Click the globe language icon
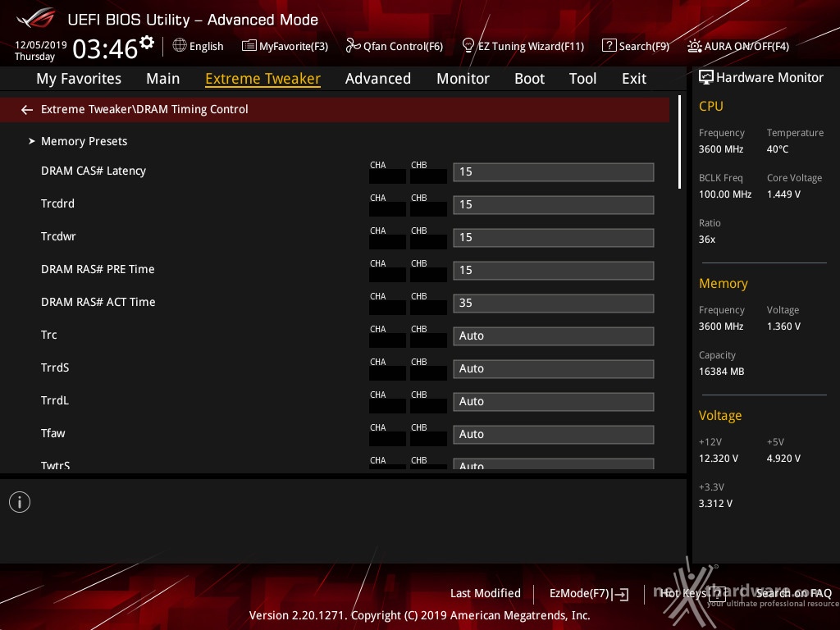840x630 pixels. (x=180, y=46)
